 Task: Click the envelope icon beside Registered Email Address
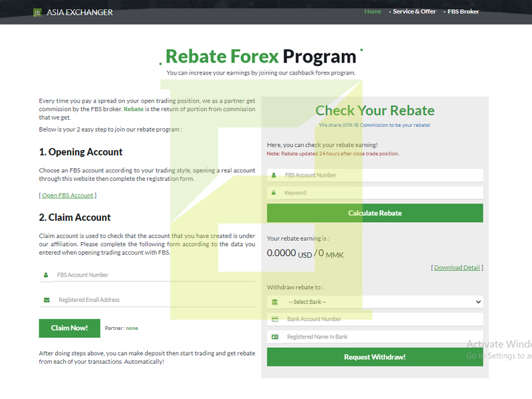coord(46,300)
